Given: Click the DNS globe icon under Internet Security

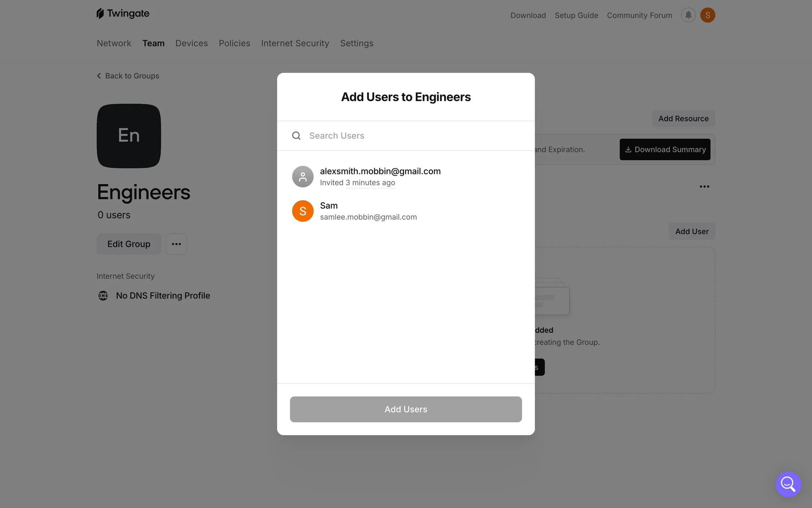Looking at the screenshot, I should (x=103, y=295).
